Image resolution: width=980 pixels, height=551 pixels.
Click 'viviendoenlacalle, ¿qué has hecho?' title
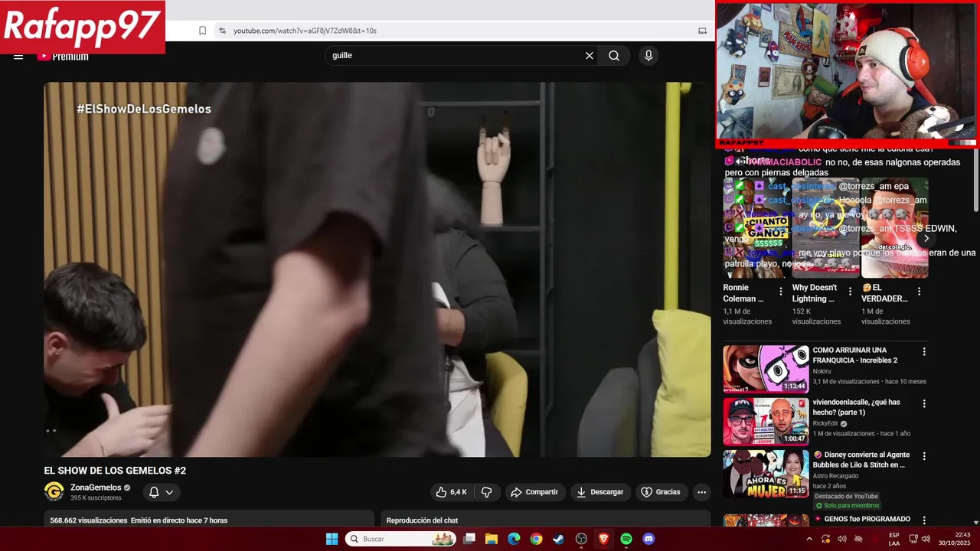(856, 407)
